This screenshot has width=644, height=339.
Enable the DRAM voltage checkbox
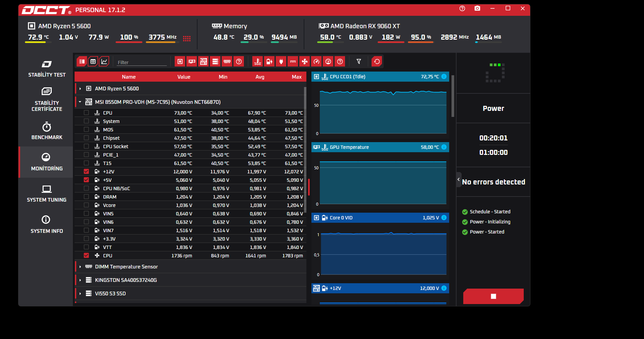[x=86, y=197]
